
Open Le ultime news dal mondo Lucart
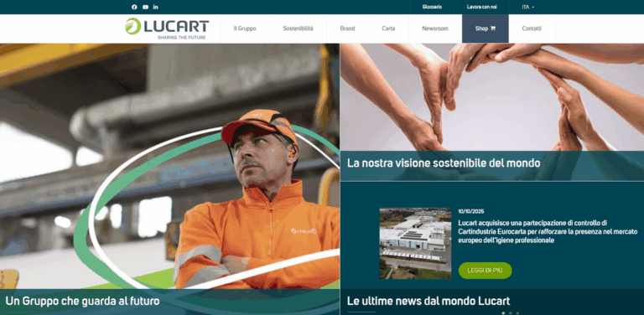click(428, 301)
